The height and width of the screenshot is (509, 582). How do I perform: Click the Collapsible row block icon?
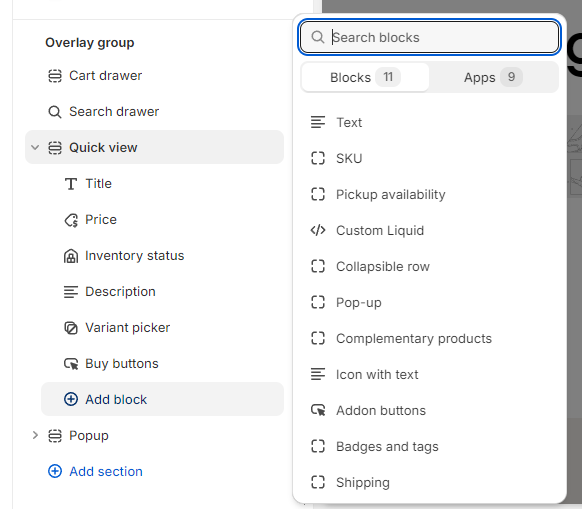point(318,266)
